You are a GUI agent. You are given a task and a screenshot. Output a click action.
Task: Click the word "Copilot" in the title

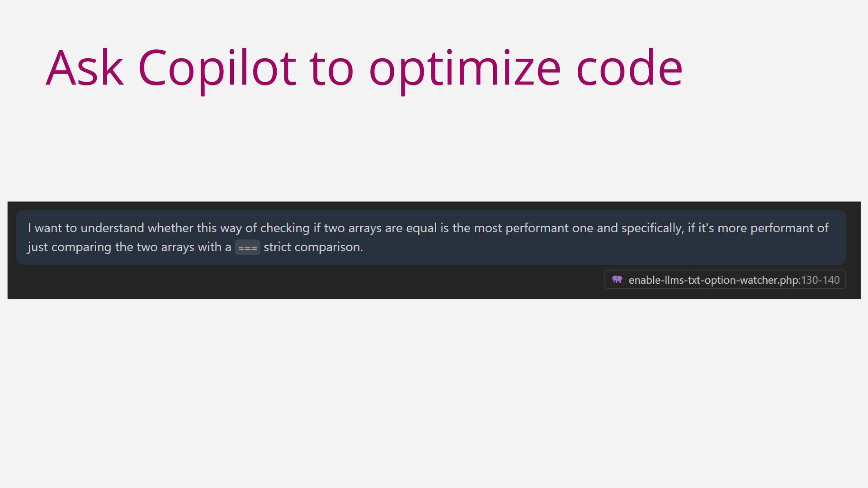click(217, 68)
